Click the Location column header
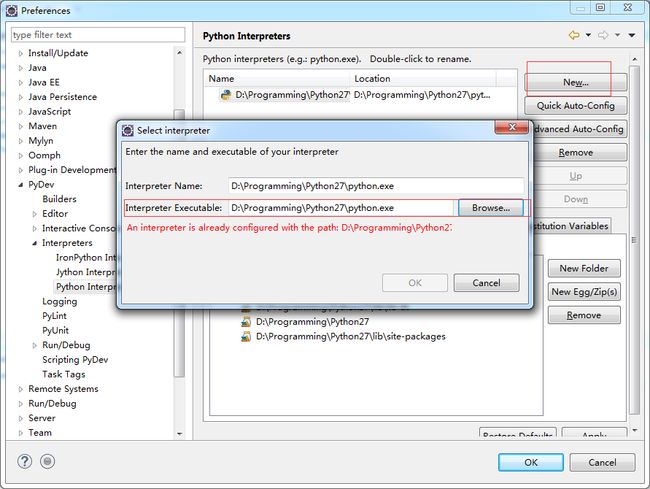This screenshot has height=489, width=650. 423,79
